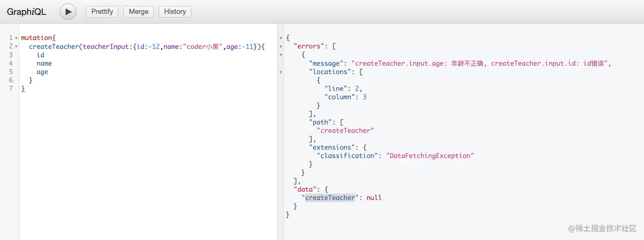644x240 pixels.
Task: Collapse the first error object fold arrow
Action: [281, 55]
